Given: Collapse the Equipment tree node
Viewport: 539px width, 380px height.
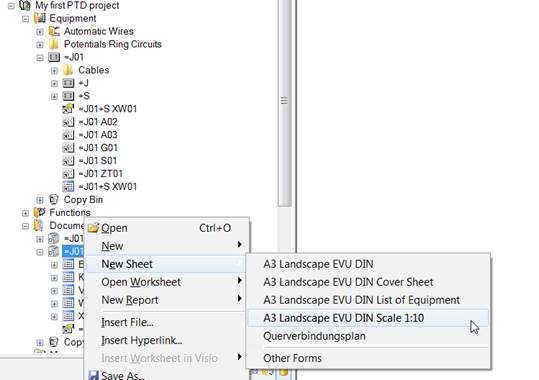Looking at the screenshot, I should click(25, 19).
